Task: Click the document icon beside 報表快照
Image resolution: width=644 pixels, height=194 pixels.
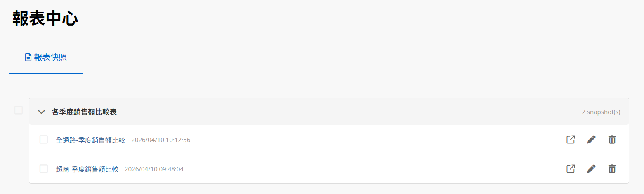Action: pyautogui.click(x=28, y=57)
